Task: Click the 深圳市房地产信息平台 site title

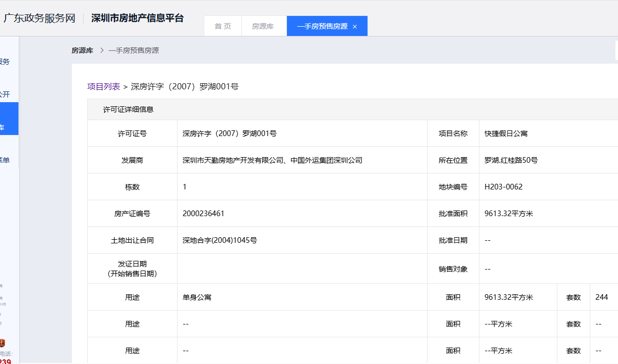Action: pos(138,18)
